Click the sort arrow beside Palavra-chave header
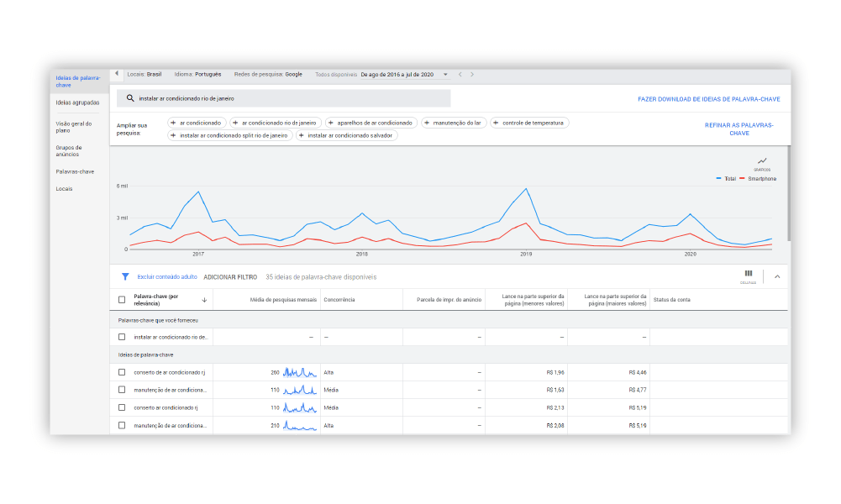841x504 pixels. [204, 300]
